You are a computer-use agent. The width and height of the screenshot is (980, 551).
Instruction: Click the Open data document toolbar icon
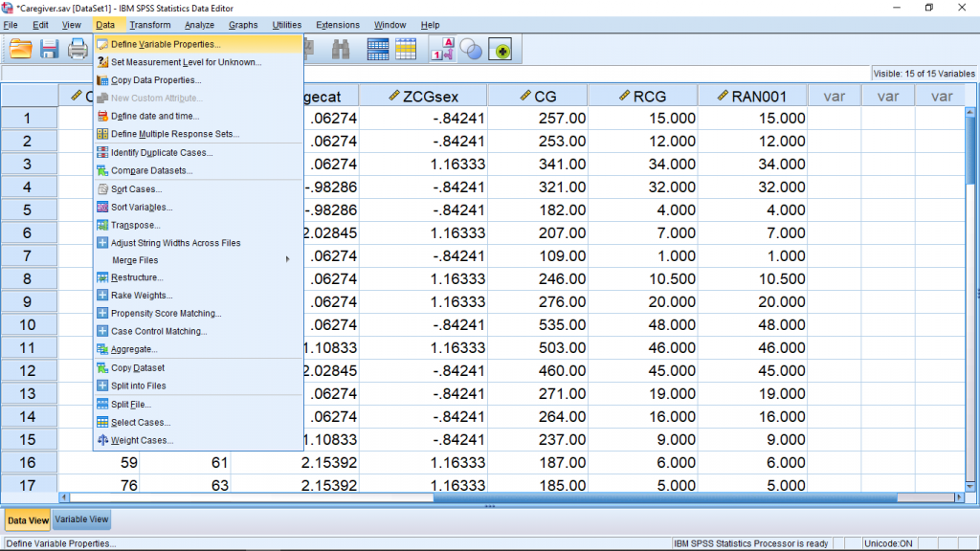point(21,49)
